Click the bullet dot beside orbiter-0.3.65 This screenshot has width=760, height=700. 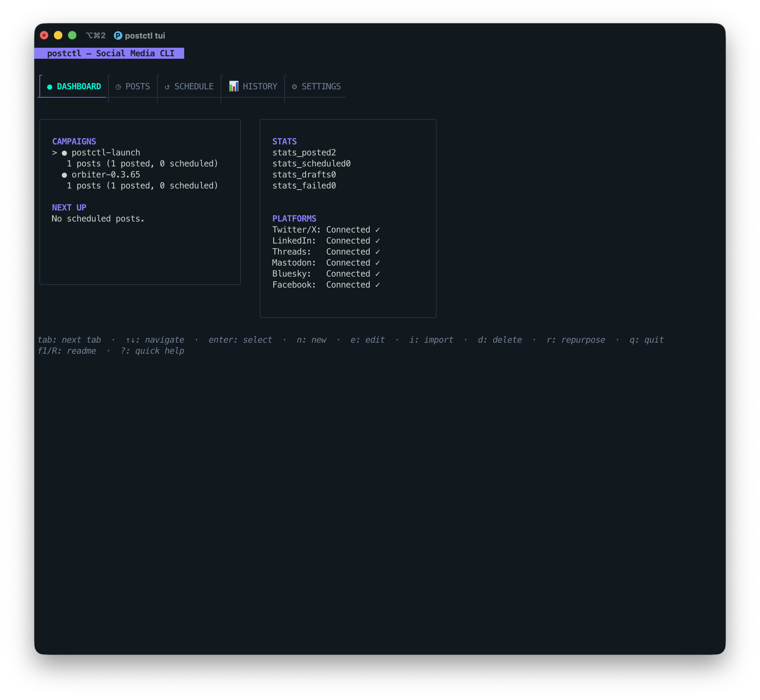click(x=65, y=175)
